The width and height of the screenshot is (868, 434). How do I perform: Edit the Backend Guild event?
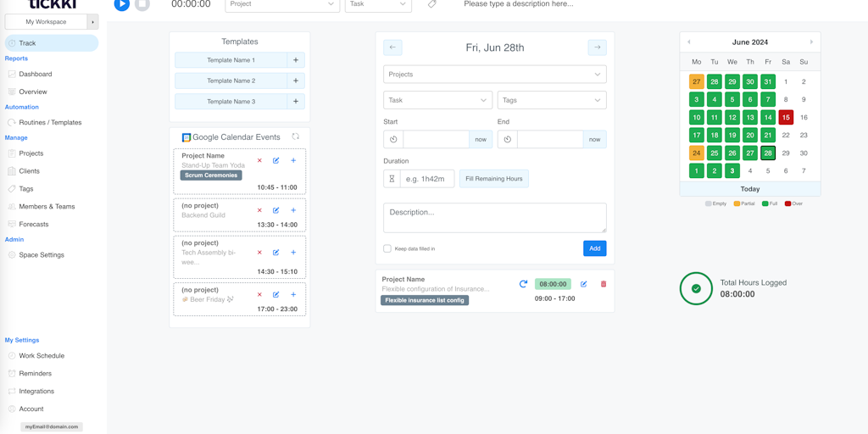point(275,210)
